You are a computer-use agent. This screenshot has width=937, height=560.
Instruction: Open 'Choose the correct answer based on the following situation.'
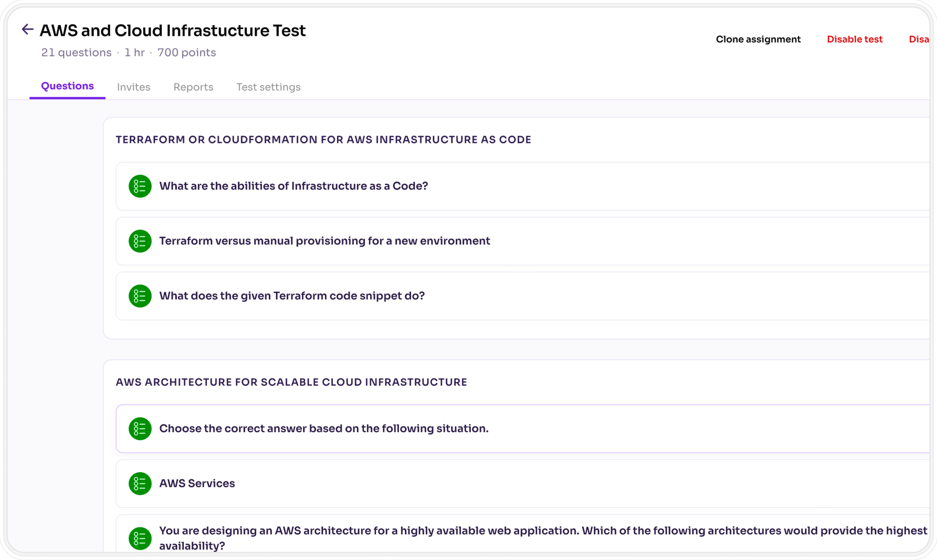click(523, 429)
